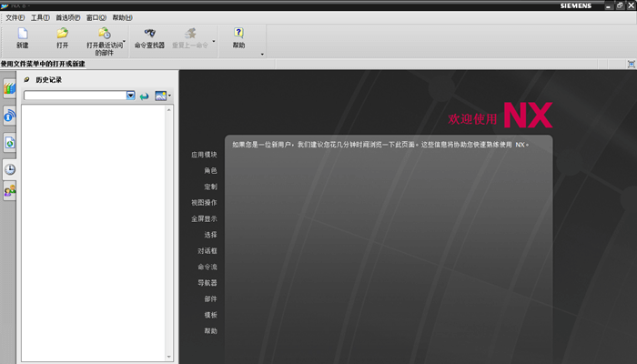Click the 重复上一命令 repeat command icon

(190, 34)
